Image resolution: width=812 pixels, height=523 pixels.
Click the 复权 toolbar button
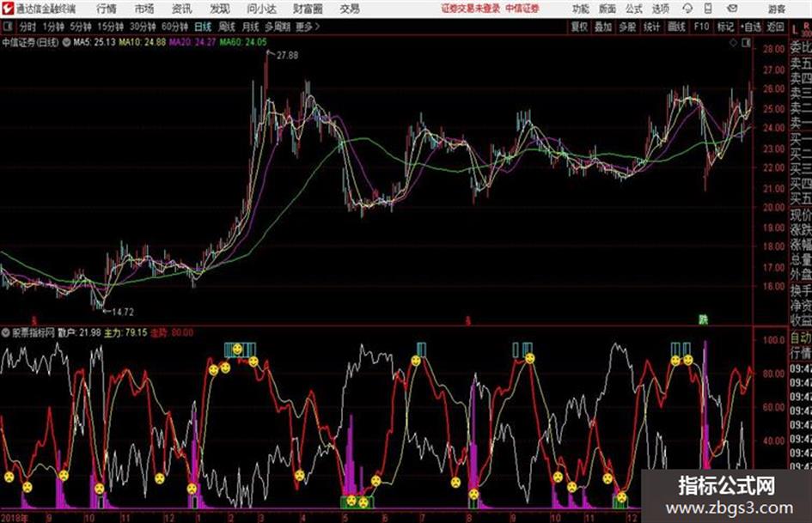coord(579,27)
